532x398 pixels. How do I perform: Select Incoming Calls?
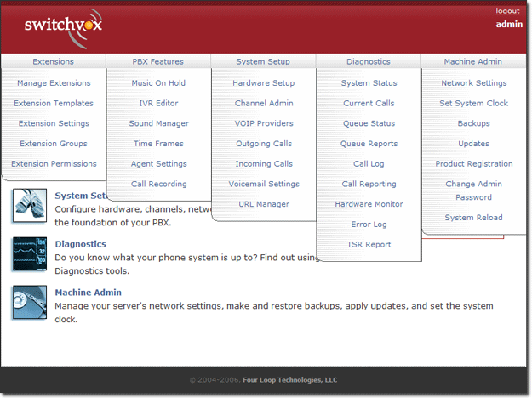point(264,164)
